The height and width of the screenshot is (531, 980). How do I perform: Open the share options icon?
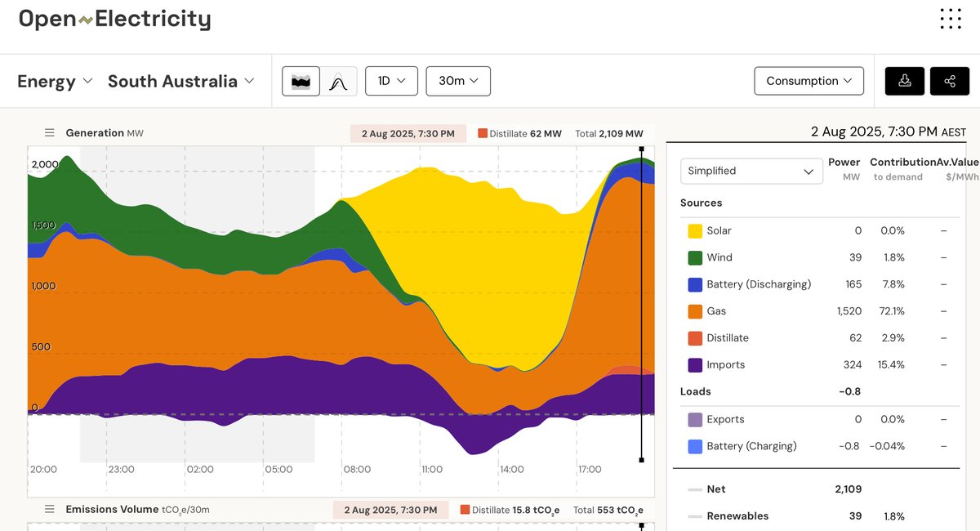click(x=949, y=81)
